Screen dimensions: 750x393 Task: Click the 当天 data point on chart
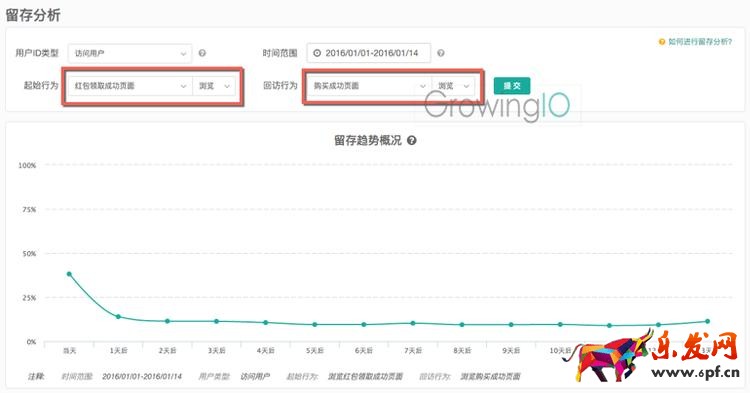point(69,274)
